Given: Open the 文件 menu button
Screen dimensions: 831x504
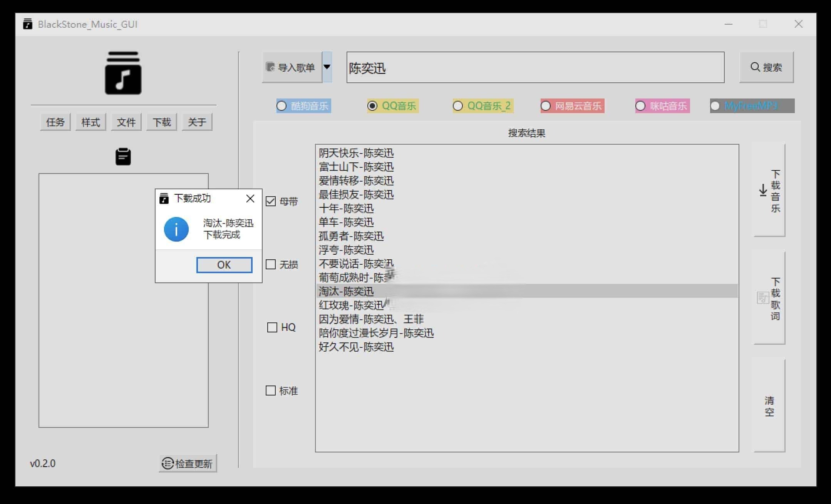Looking at the screenshot, I should (126, 122).
